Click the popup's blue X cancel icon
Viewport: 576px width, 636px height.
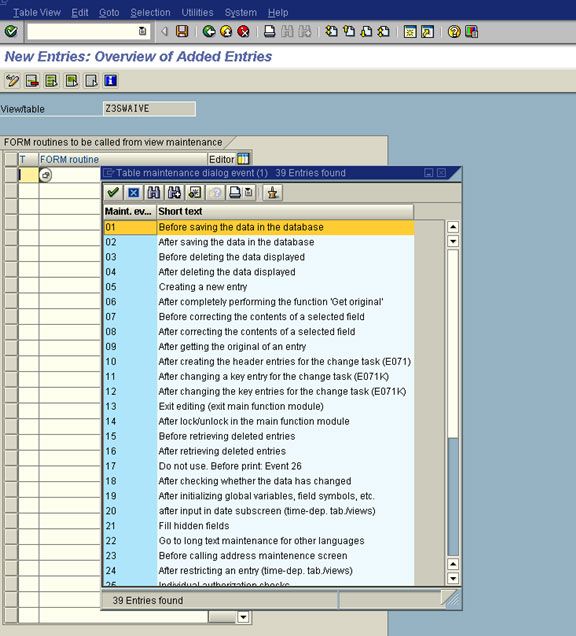point(133,193)
